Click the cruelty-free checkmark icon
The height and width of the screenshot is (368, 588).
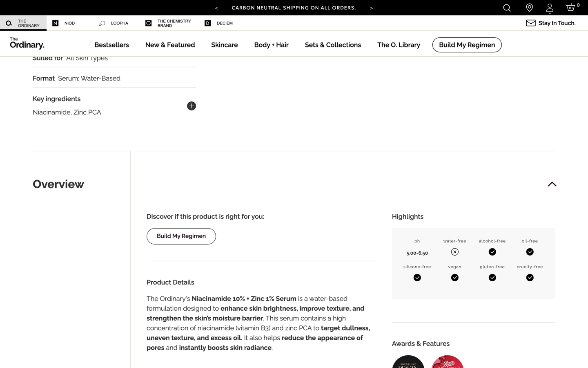[x=530, y=278]
